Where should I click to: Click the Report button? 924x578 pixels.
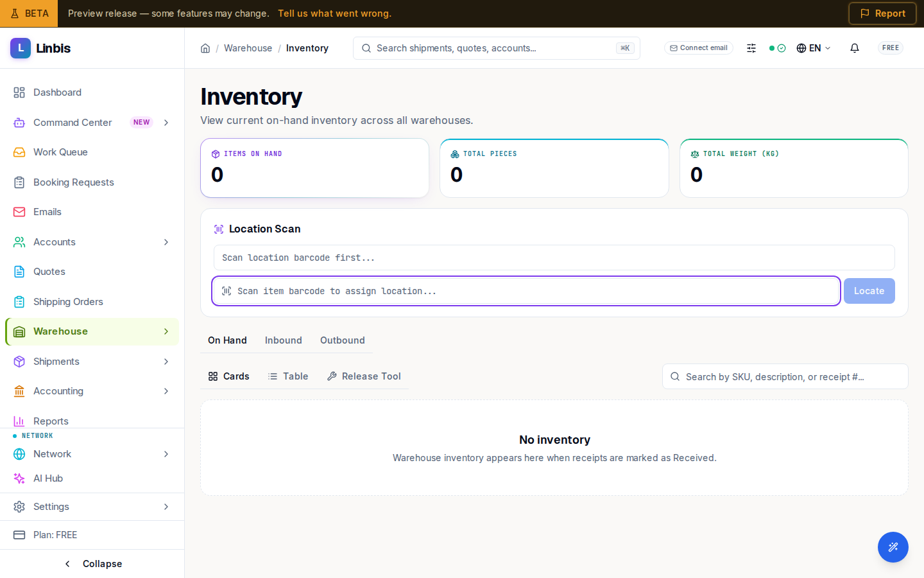pyautogui.click(x=882, y=13)
